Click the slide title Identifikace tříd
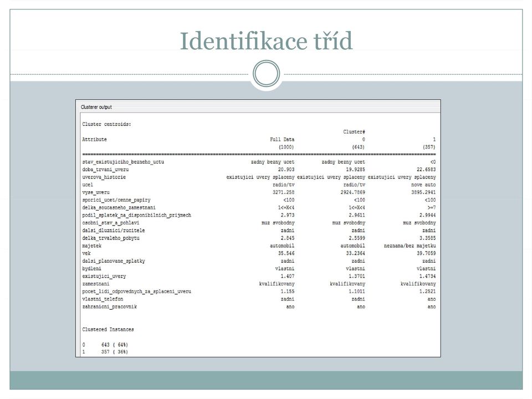The width and height of the screenshot is (532, 399). pos(266,41)
